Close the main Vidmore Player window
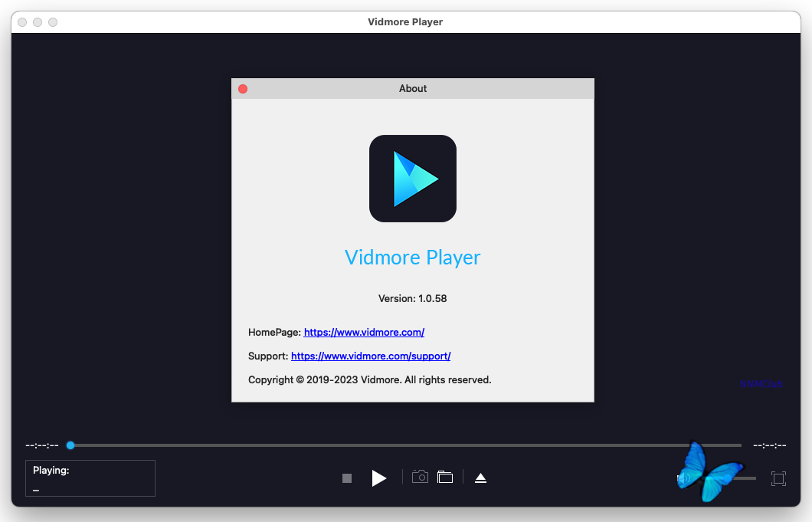This screenshot has width=812, height=522. point(22,22)
